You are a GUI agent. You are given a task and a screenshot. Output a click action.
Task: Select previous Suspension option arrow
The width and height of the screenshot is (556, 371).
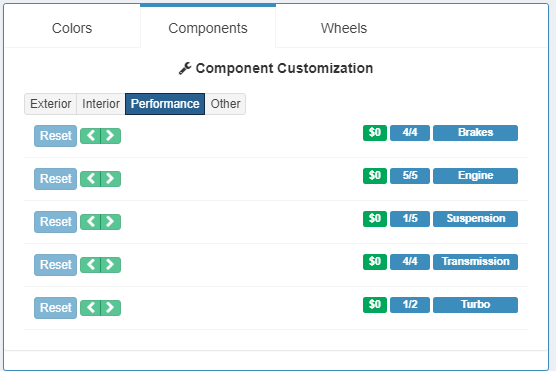[x=91, y=222]
